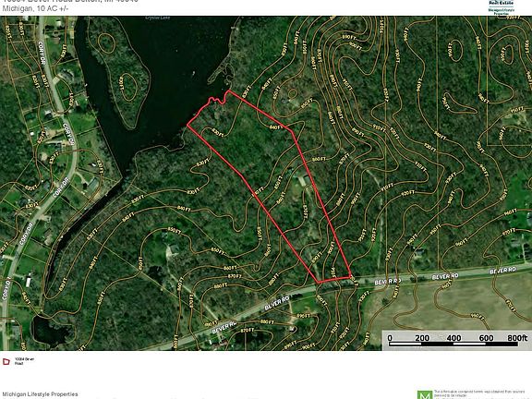
Task: Click the building inside the red parcel
Action: click(303, 179)
